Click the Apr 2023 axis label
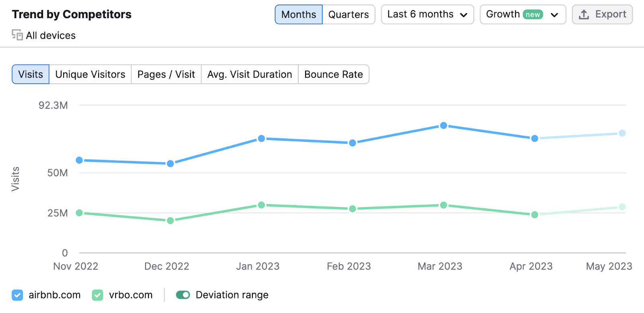The width and height of the screenshot is (644, 313). point(531,266)
